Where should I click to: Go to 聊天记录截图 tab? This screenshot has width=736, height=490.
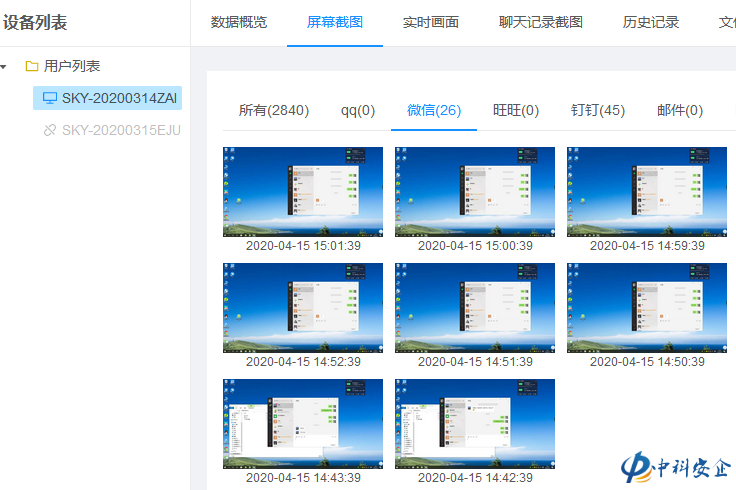541,22
